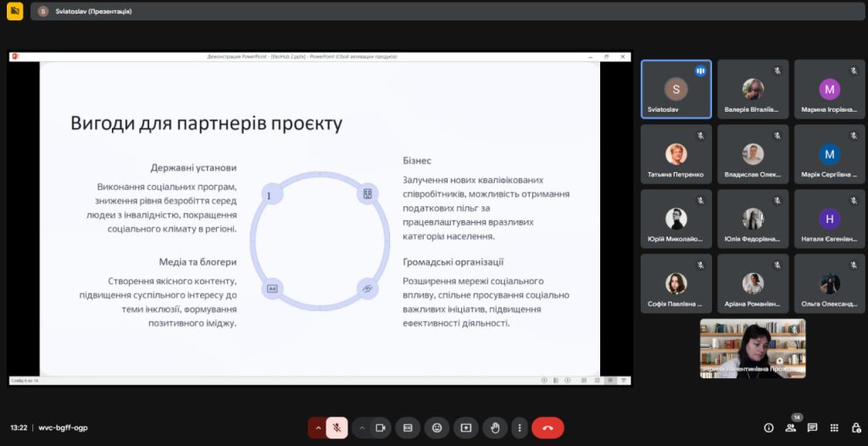Toggle the camera on or off
Viewport: 868px width, 446px height.
tap(381, 428)
